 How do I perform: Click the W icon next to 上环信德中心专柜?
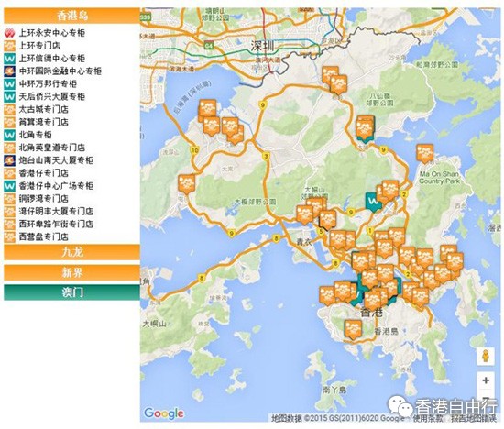click(x=9, y=59)
